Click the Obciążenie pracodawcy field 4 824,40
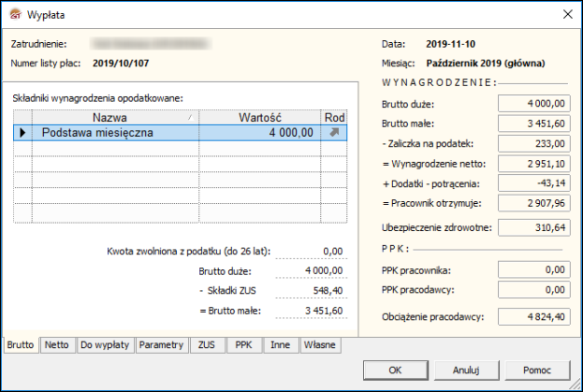Screen dimensions: 583x392 tap(534, 317)
